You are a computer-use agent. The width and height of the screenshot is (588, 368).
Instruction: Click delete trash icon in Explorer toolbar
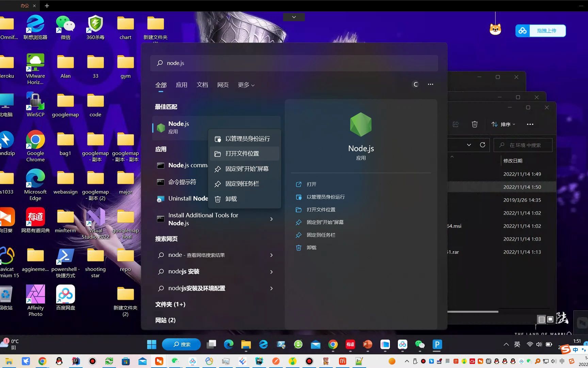(x=475, y=124)
